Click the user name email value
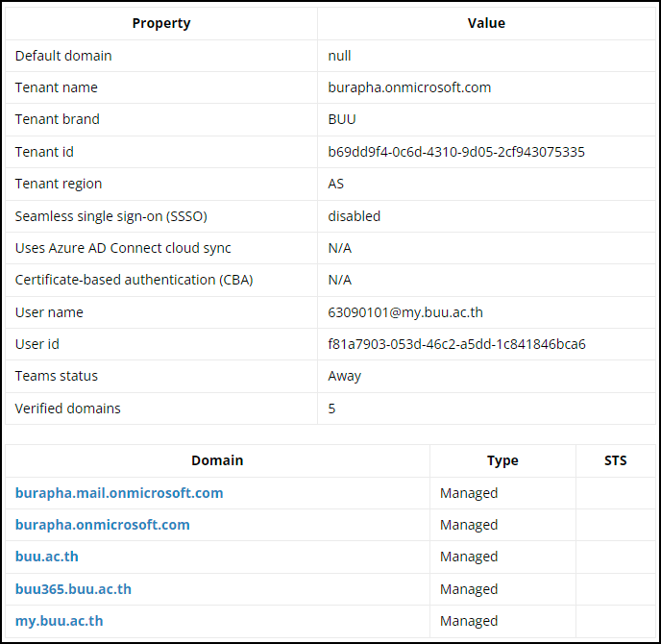Viewport: 661px width, 644px height. (x=407, y=312)
